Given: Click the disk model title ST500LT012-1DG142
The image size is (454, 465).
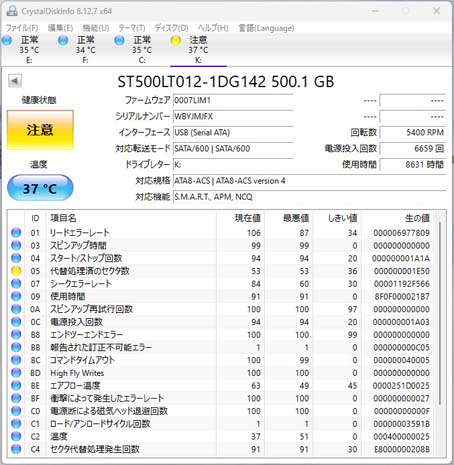Looking at the screenshot, I should point(192,82).
